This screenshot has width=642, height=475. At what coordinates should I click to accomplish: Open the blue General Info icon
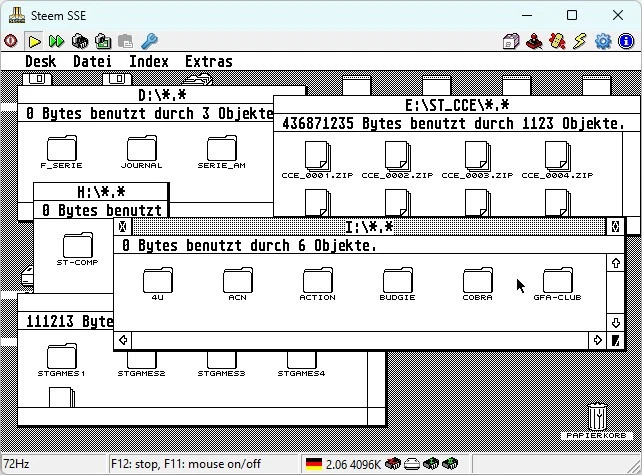[x=626, y=41]
